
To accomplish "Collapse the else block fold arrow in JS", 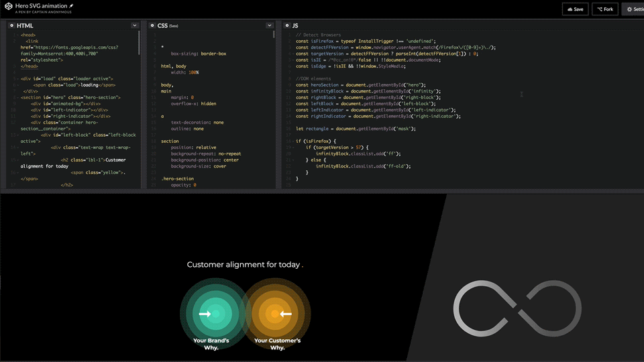I will point(293,160).
